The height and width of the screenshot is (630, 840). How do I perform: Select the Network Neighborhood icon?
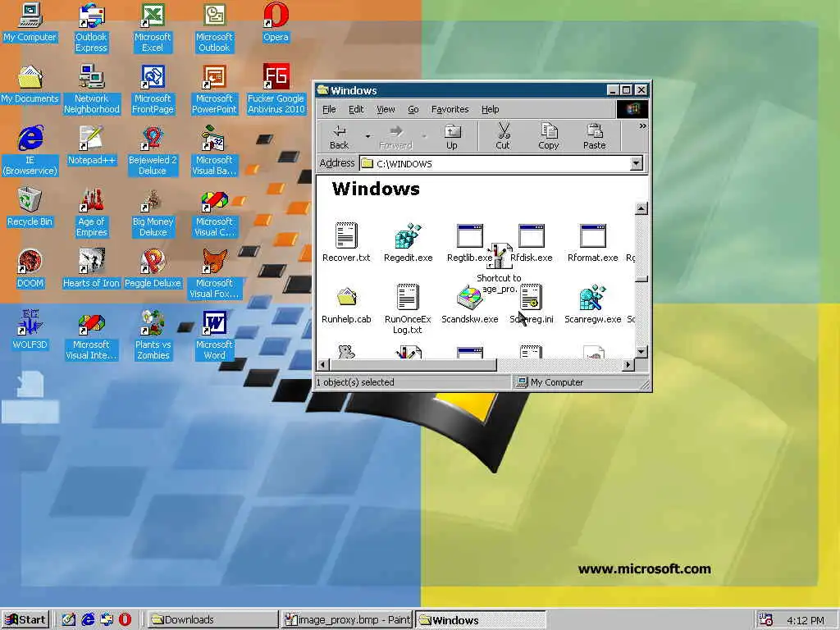92,89
